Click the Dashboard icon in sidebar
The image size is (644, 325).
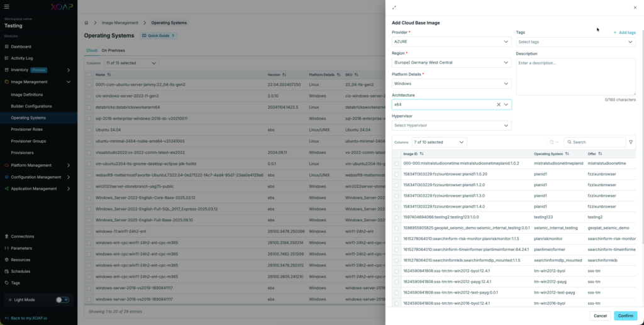point(6,47)
